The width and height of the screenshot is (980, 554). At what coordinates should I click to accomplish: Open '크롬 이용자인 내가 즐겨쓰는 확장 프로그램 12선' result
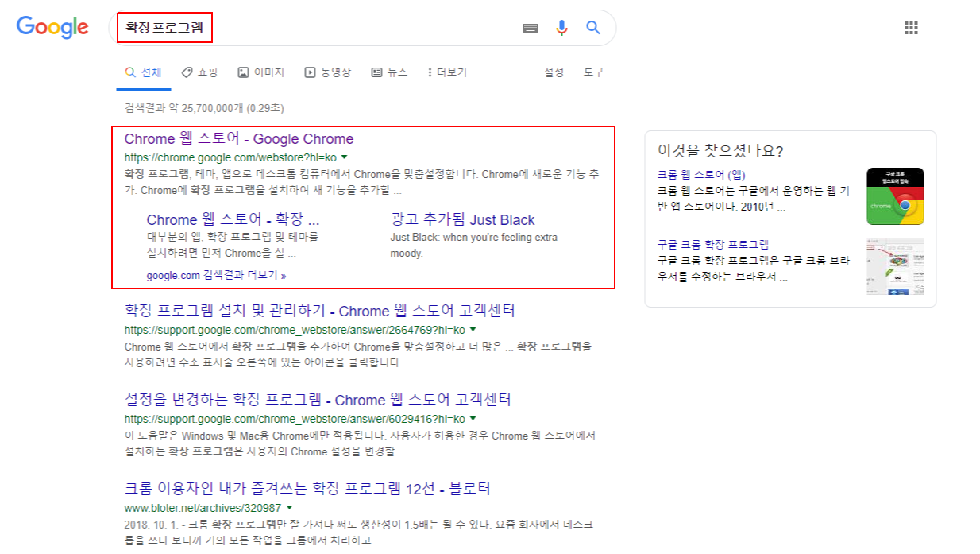tap(307, 488)
